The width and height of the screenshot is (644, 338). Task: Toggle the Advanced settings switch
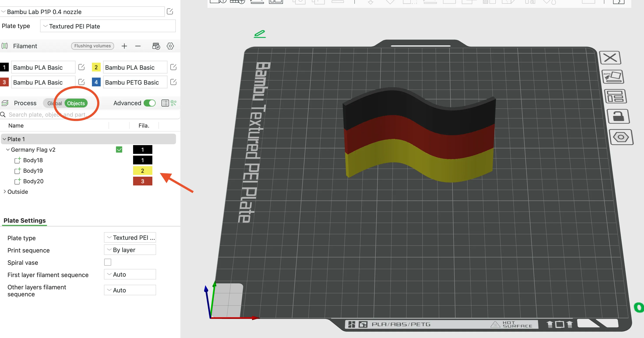[150, 103]
